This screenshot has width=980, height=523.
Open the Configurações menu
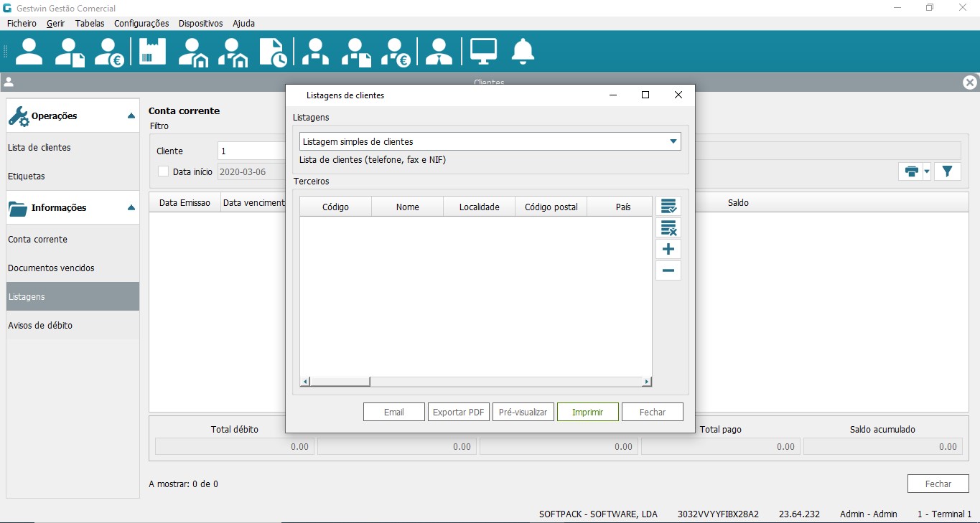tap(141, 24)
